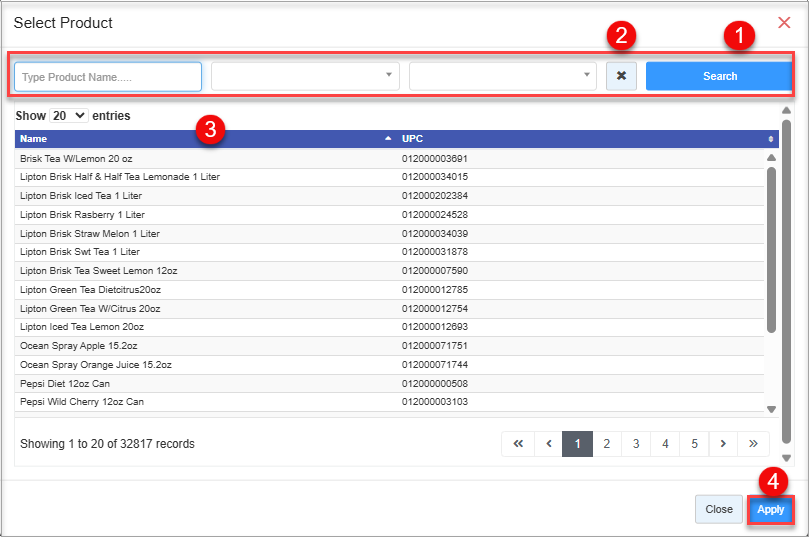The height and width of the screenshot is (537, 809).
Task: Click the Apply button
Action: point(770,509)
